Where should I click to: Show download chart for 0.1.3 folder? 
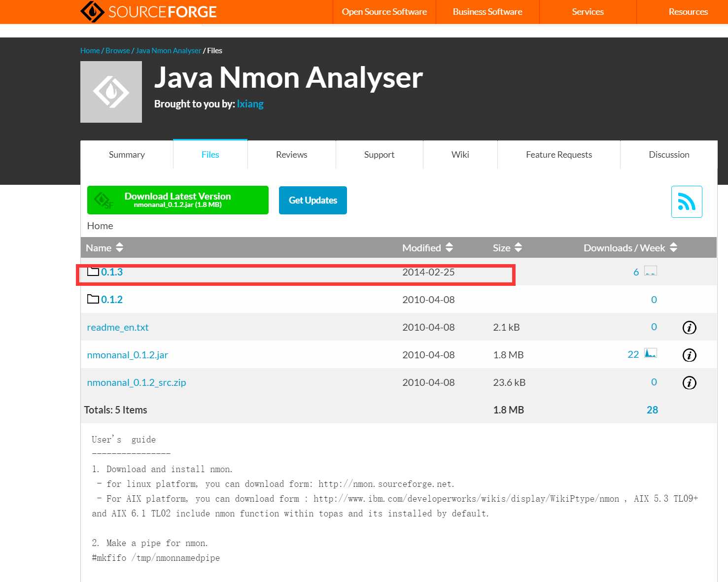pos(651,271)
